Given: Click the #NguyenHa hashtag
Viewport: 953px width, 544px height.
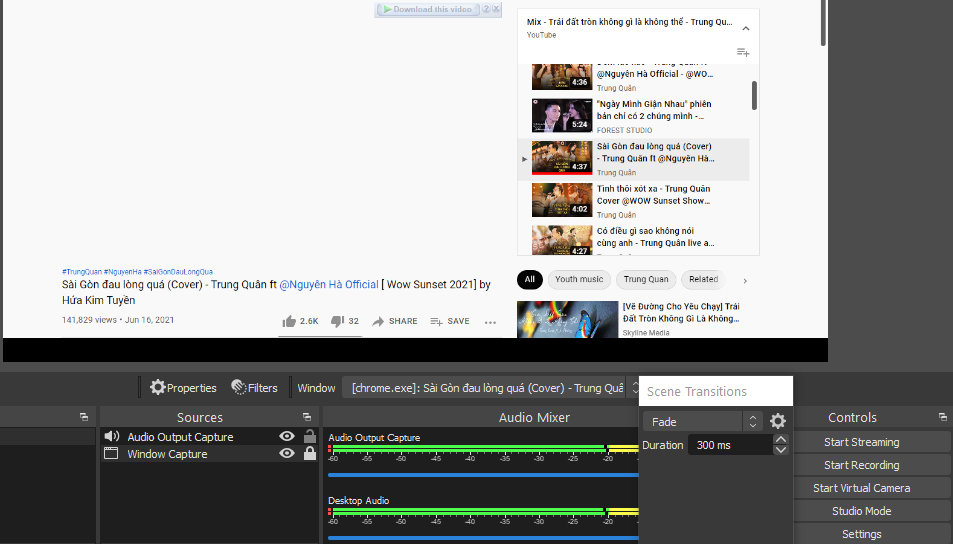Looking at the screenshot, I should pyautogui.click(x=123, y=272).
